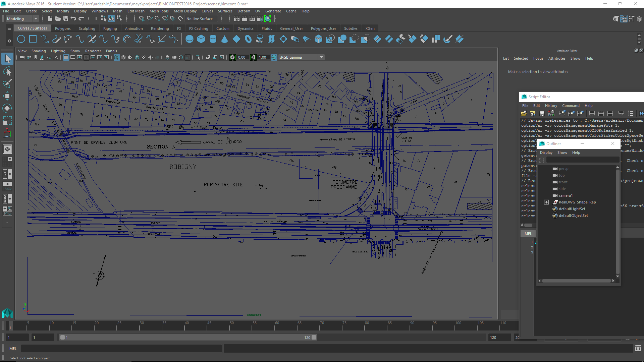Toggle the viewport grid display
Viewport: 644px width, 362px height.
(x=66, y=57)
